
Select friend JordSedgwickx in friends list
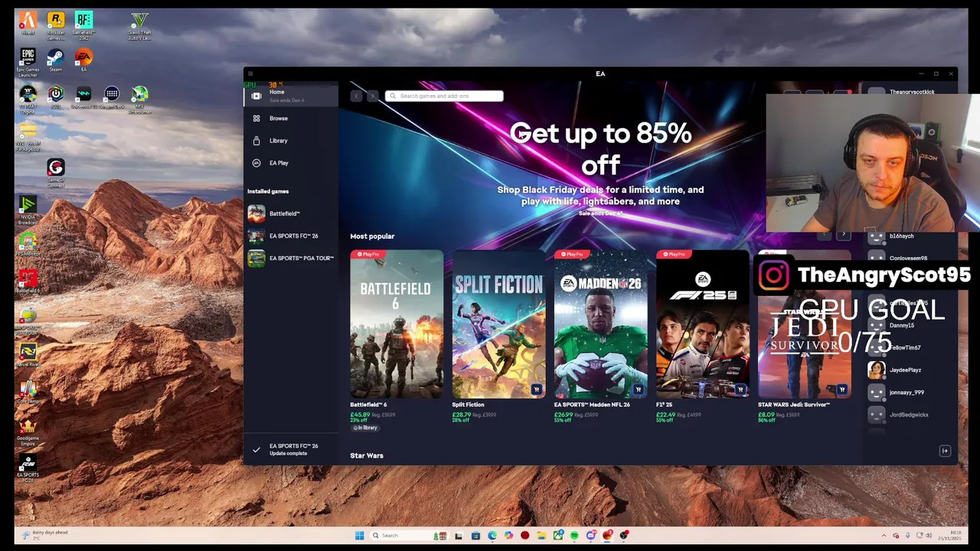(x=907, y=415)
